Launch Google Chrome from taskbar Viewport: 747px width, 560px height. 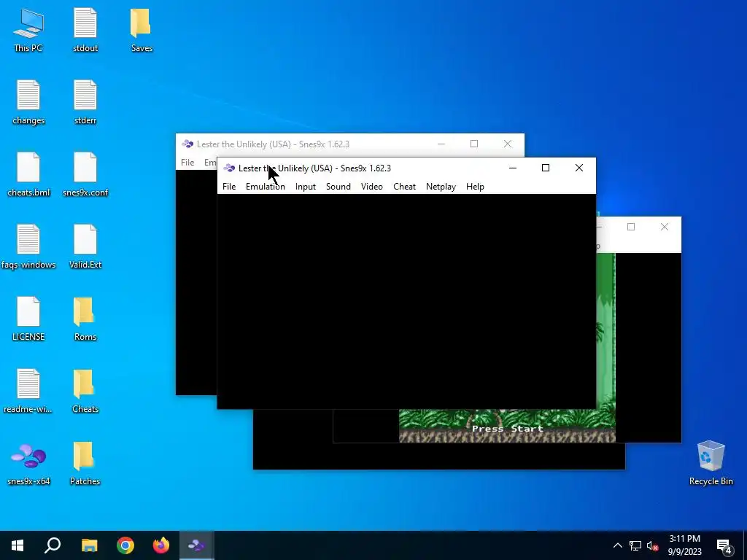125,545
